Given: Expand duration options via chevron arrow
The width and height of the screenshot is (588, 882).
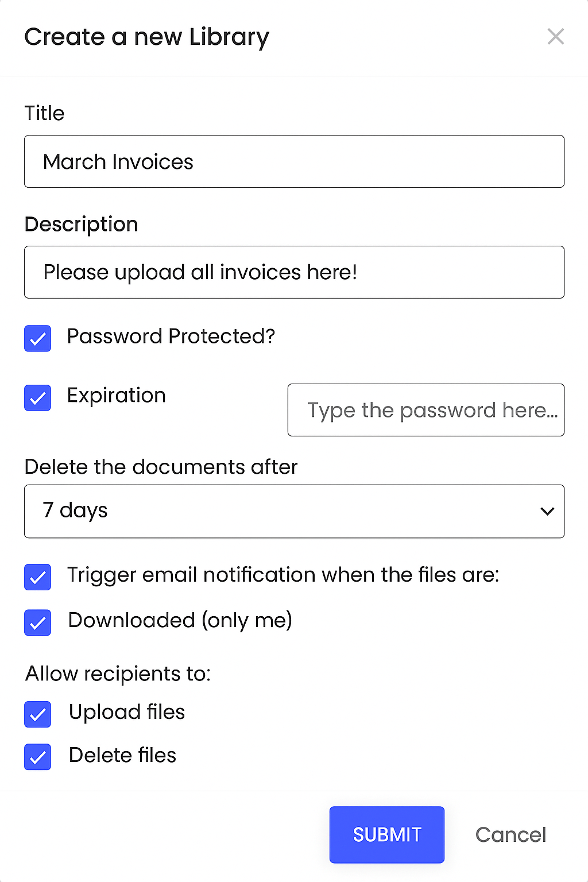Looking at the screenshot, I should point(547,511).
